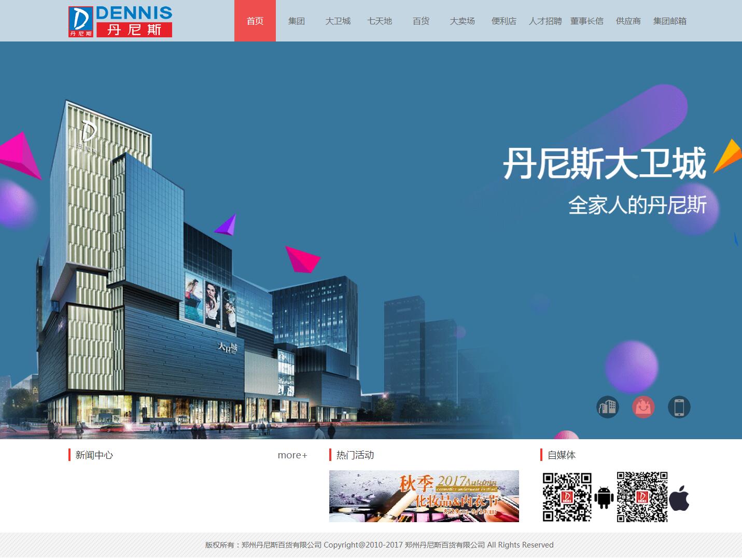Image resolution: width=742 pixels, height=560 pixels.
Task: Open the Android app QR code
Action: [567, 497]
